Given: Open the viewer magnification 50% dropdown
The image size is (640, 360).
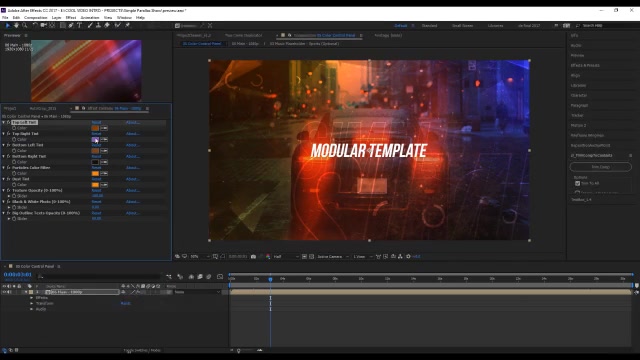Looking at the screenshot, I should tap(200, 257).
